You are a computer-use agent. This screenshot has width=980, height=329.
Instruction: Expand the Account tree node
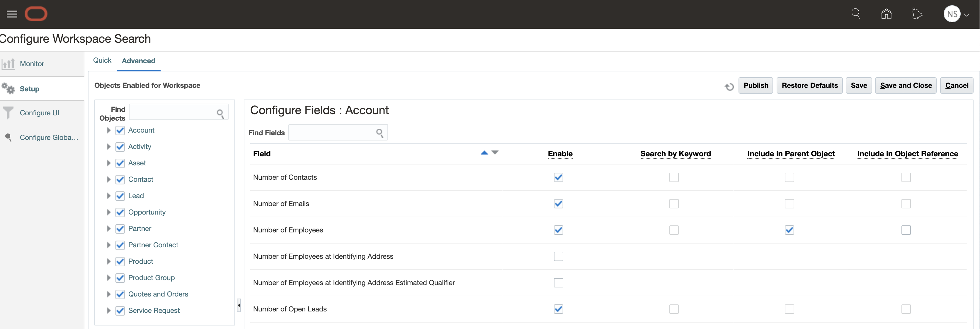[x=108, y=130]
